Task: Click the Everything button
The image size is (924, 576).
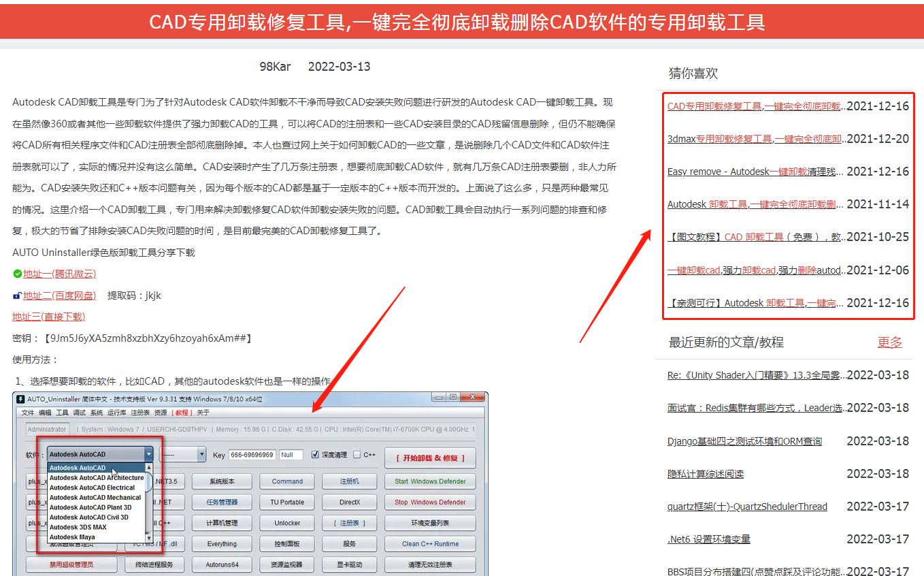Action: (x=222, y=543)
